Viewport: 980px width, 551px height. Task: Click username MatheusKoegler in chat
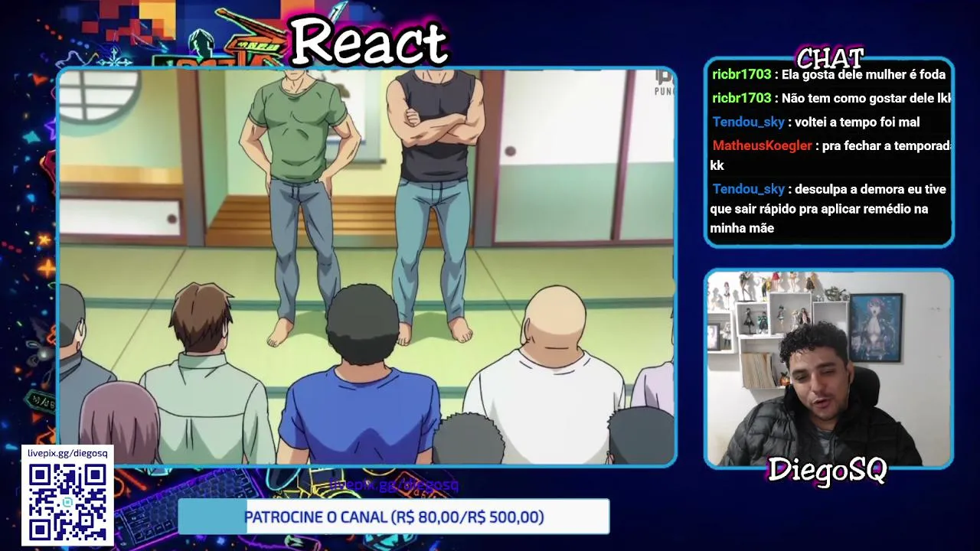[762, 145]
